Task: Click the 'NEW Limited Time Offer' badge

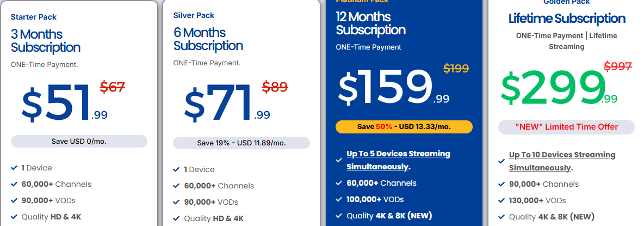Action: coord(566,127)
